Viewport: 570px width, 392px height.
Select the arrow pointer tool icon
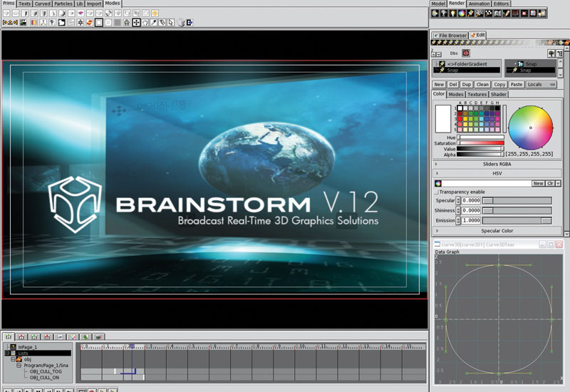(x=171, y=23)
